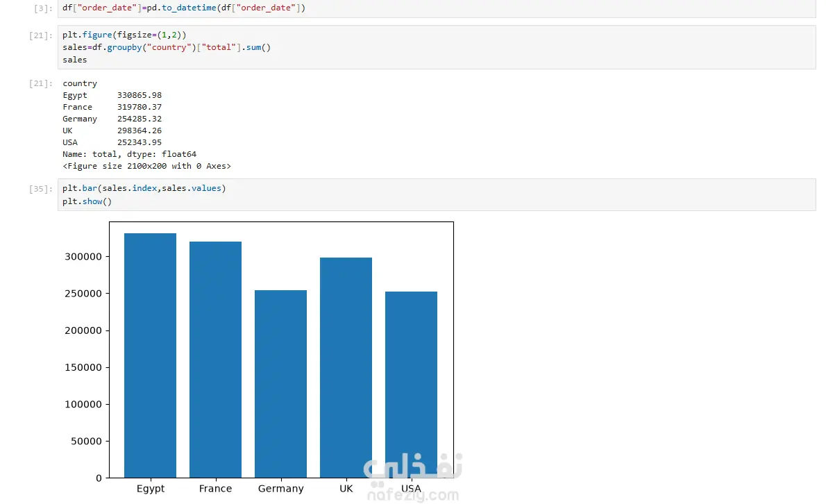The height and width of the screenshot is (504, 826).
Task: Select the input prompt [21]: beside plt.figure
Action: (40, 35)
